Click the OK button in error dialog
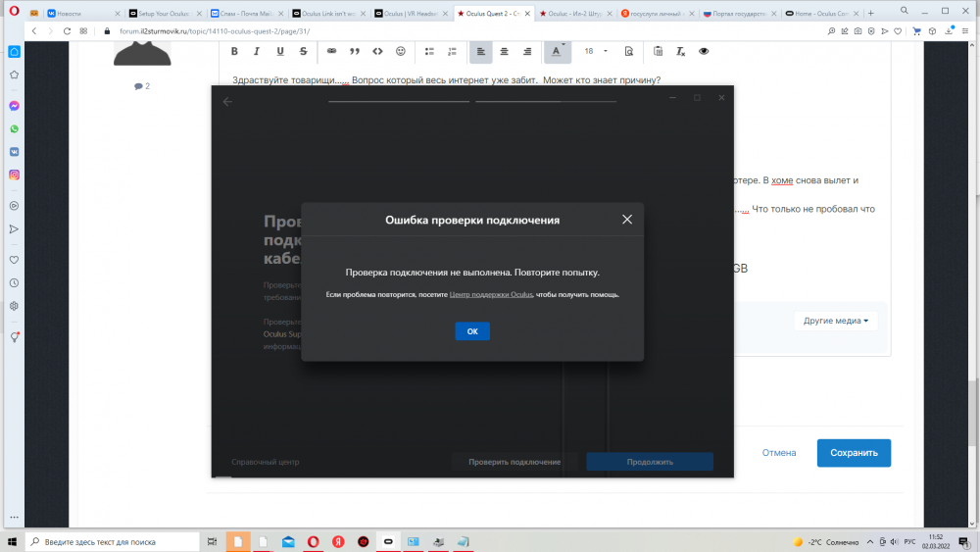 coord(472,331)
